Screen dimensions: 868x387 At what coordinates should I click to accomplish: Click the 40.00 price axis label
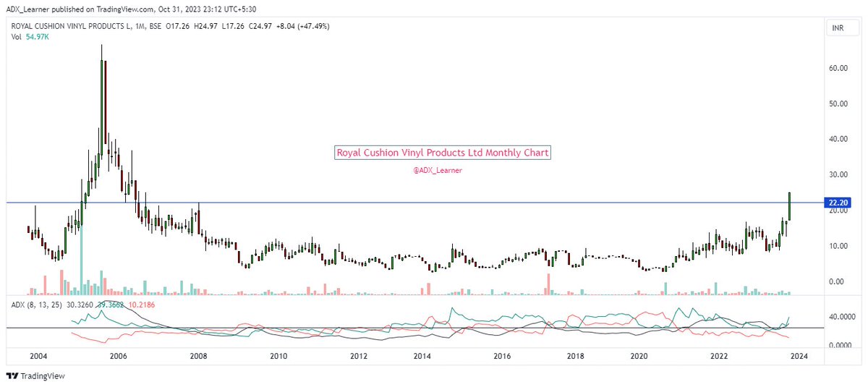pos(838,139)
